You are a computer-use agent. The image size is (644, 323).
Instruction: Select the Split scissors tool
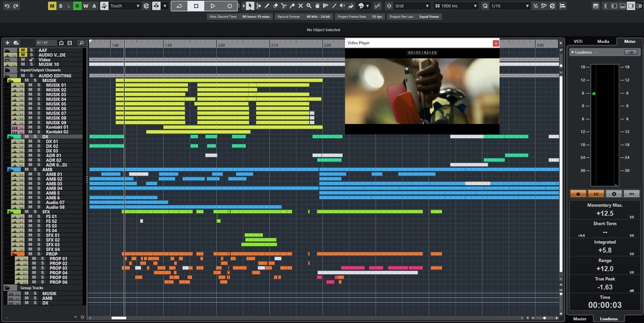click(284, 6)
